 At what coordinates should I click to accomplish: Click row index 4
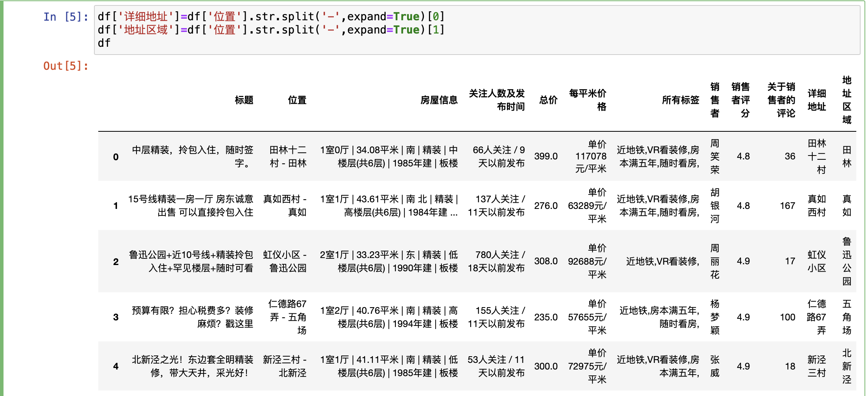point(116,366)
